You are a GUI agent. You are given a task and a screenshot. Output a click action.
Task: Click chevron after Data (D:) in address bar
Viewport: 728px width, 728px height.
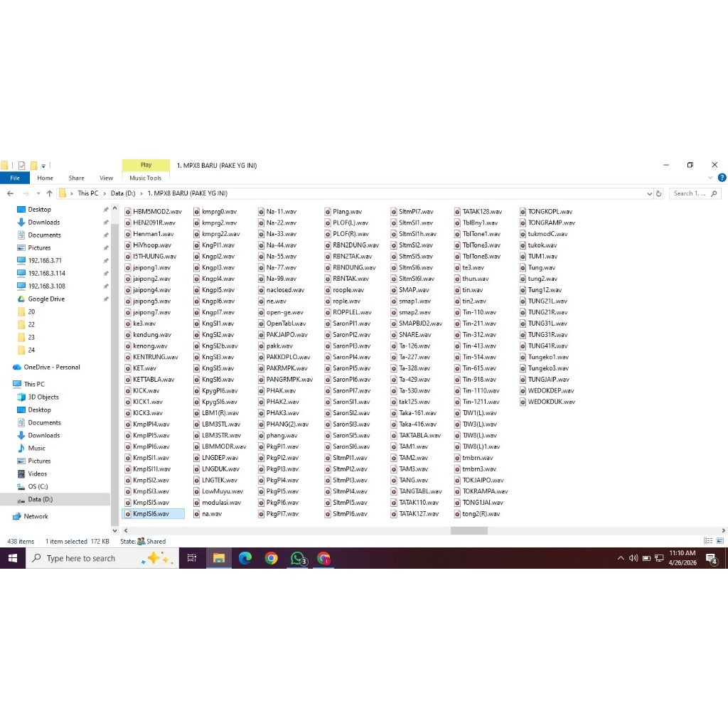point(141,193)
